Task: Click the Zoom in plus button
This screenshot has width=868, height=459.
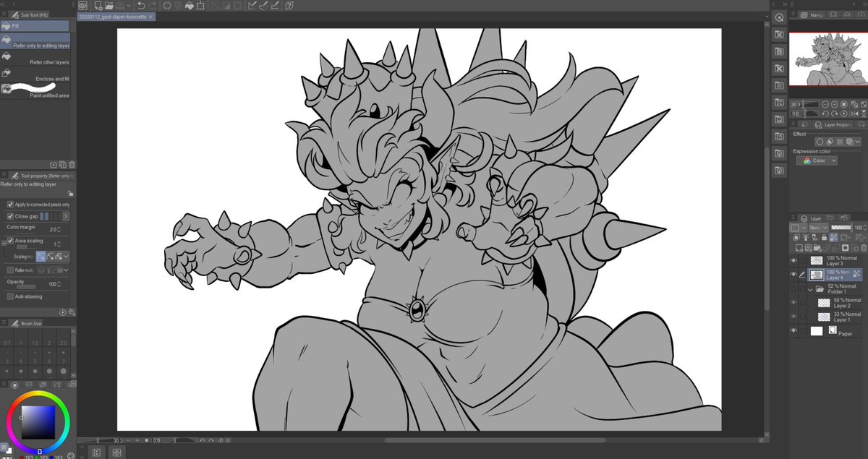Action: (137, 439)
